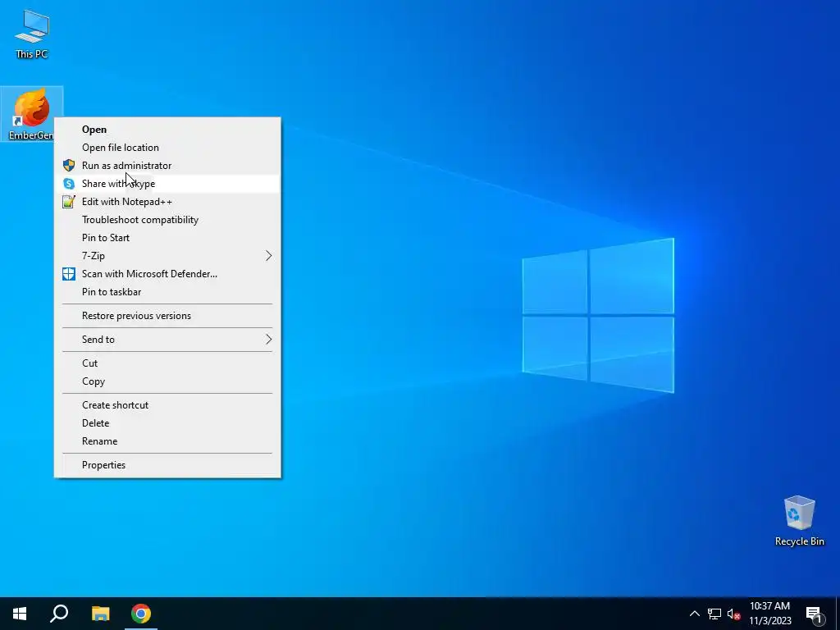The height and width of the screenshot is (630, 840).
Task: Select Create shortcut
Action: (167, 405)
